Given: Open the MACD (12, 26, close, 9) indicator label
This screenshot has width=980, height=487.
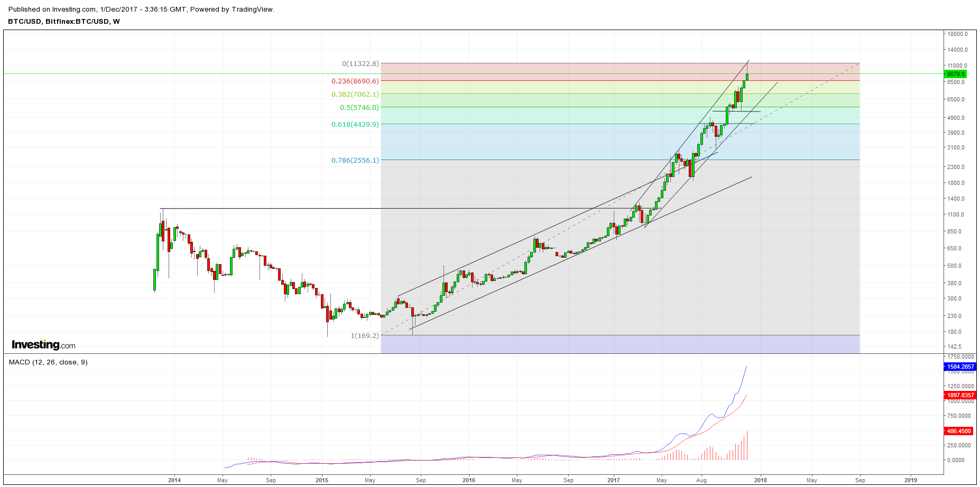Looking at the screenshot, I should (x=48, y=362).
